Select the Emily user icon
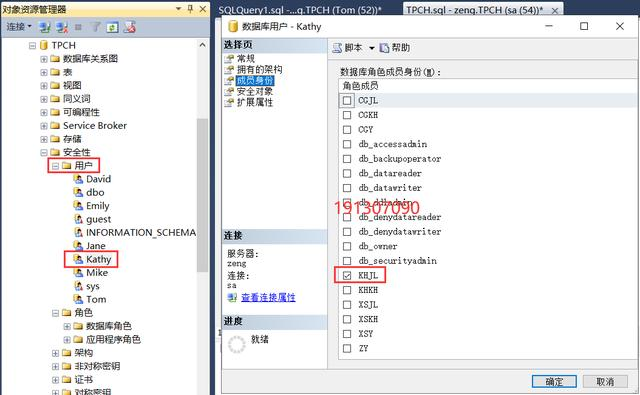This screenshot has width=640, height=395. (78, 206)
